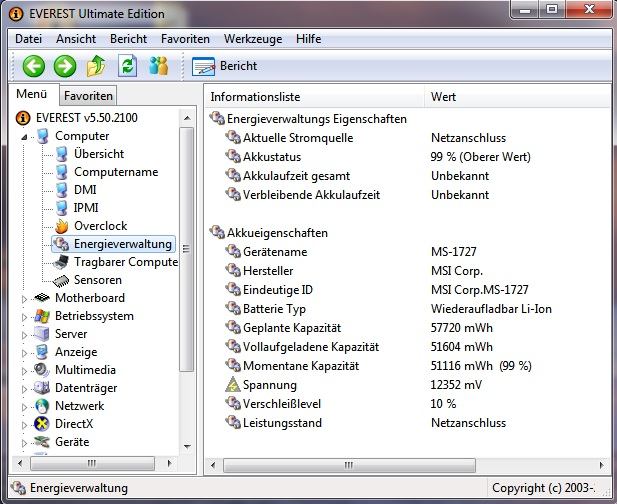Select the Overclock flame icon
The image size is (617, 504).
62,226
